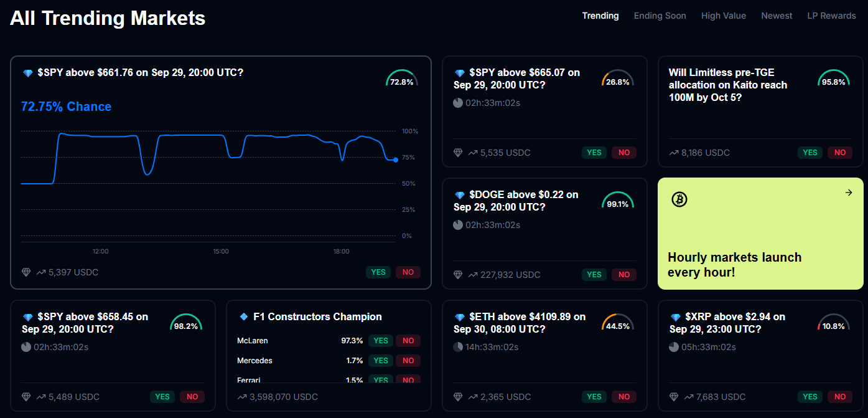Select the Newest tab
Screen dimensions: 868x418
click(777, 16)
